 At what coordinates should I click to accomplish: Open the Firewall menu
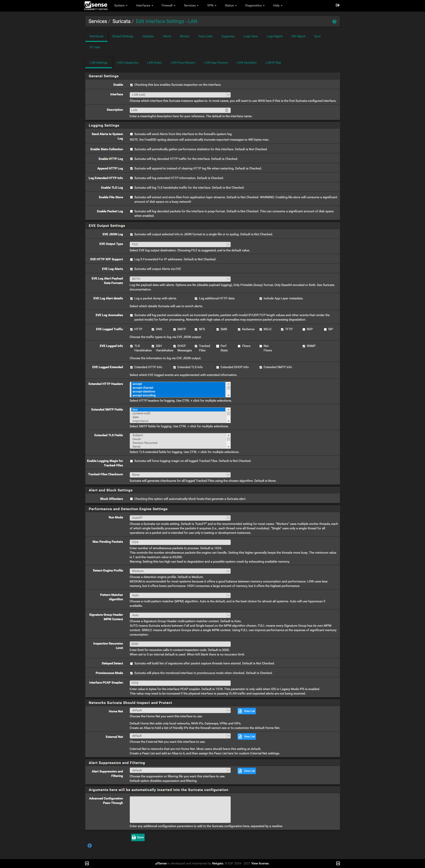[168, 5]
